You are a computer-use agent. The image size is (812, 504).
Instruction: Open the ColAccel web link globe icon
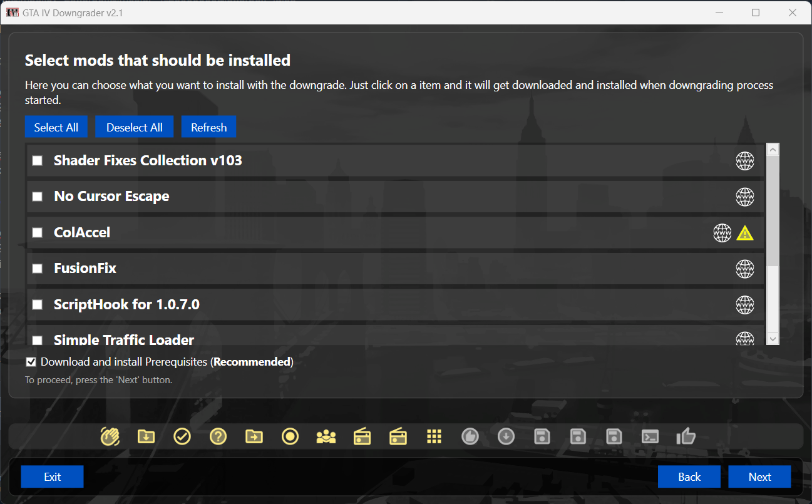[722, 233]
